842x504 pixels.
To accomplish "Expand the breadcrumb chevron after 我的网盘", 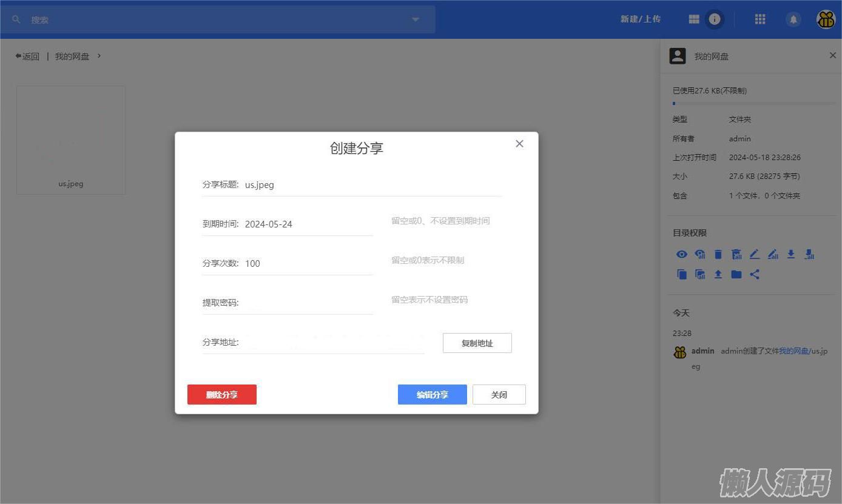I will pyautogui.click(x=99, y=56).
